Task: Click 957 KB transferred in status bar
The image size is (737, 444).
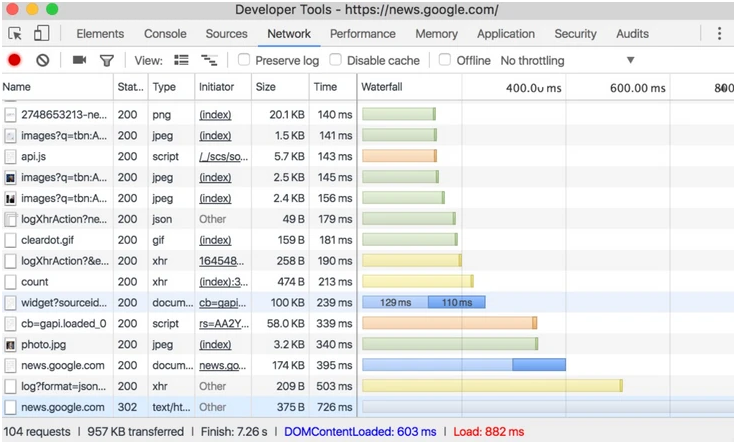Action: point(135,432)
